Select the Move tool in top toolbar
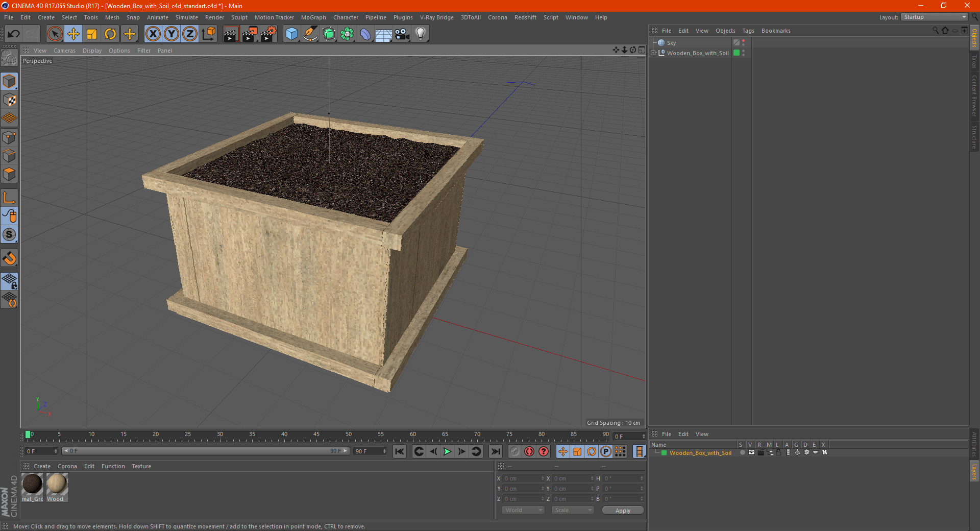The height and width of the screenshot is (531, 980). [73, 34]
